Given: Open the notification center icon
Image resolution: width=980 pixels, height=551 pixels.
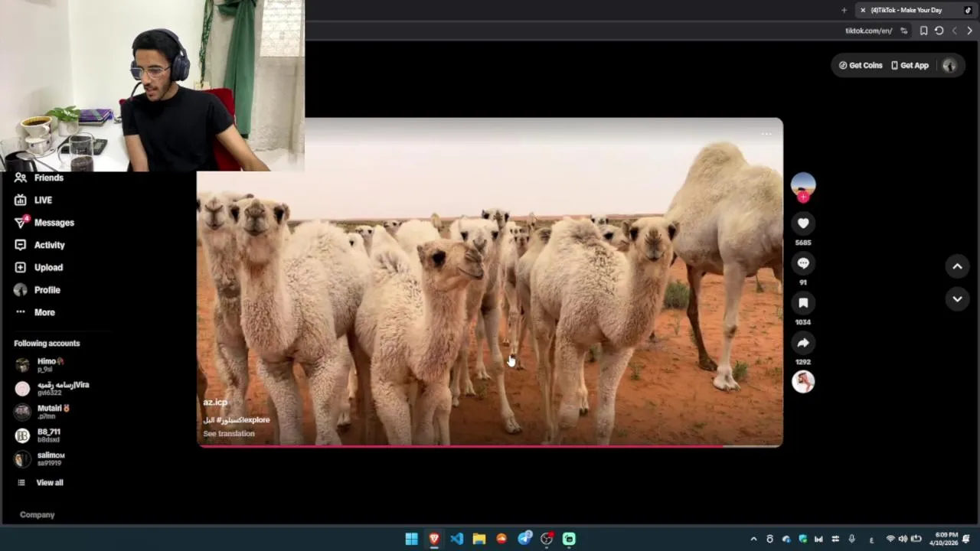Looking at the screenshot, I should tap(967, 539).
